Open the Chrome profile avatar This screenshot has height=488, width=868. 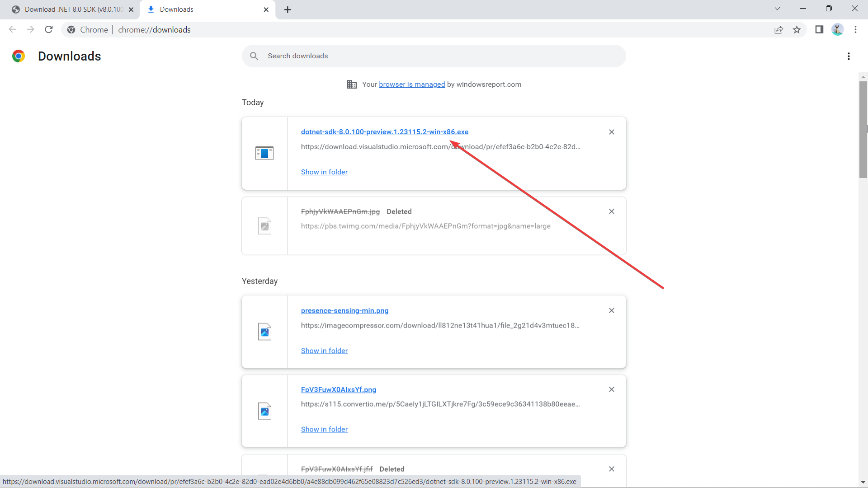click(837, 30)
